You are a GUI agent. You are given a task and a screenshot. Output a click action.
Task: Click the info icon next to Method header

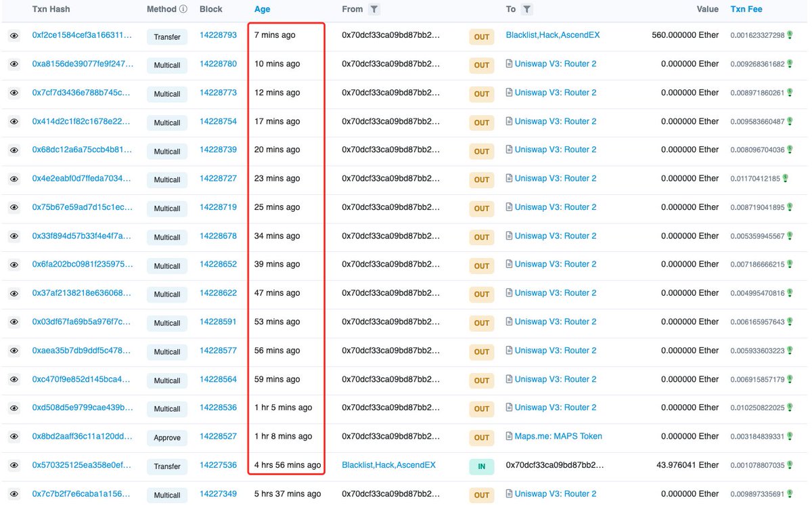click(x=183, y=9)
